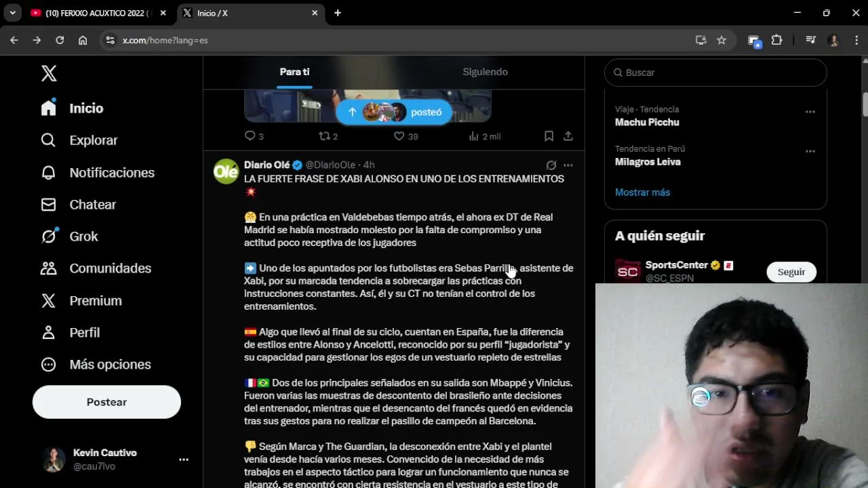Open the Milagros Leiva trend

coord(648,162)
